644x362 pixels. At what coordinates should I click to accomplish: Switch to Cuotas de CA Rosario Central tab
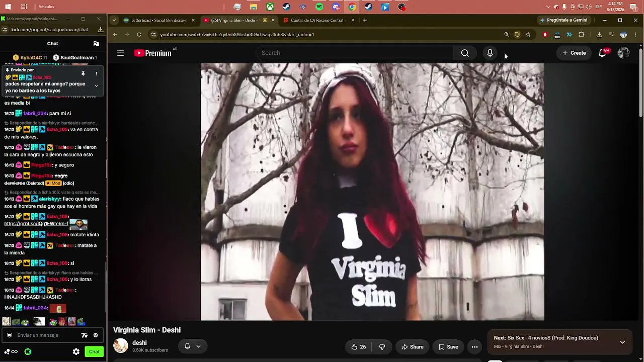pyautogui.click(x=319, y=20)
